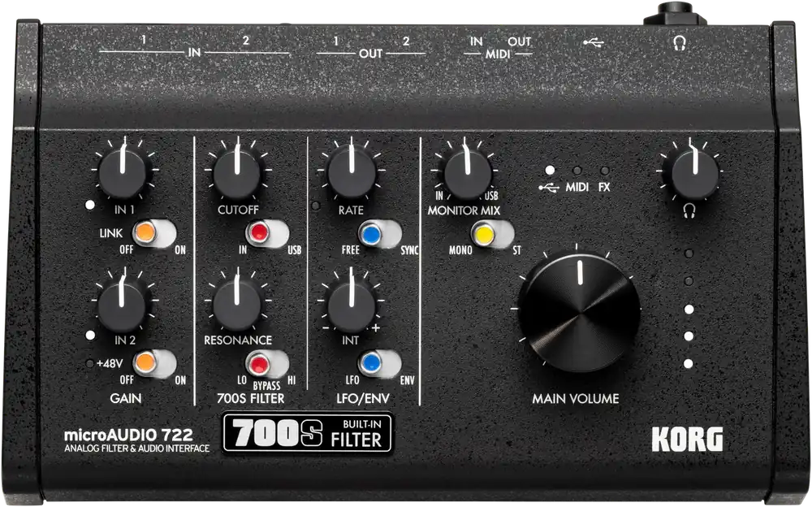Click the headphone symbol on rear panel labels
This screenshot has height=507, width=812.
click(x=680, y=42)
